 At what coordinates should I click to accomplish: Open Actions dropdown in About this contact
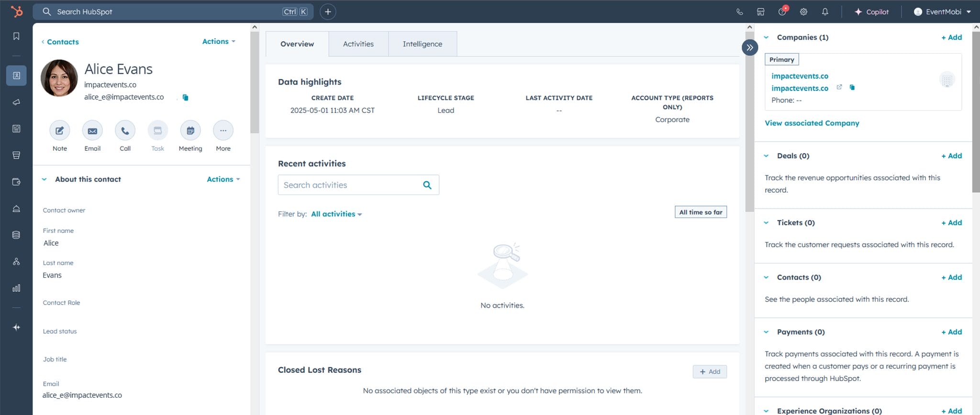(223, 179)
